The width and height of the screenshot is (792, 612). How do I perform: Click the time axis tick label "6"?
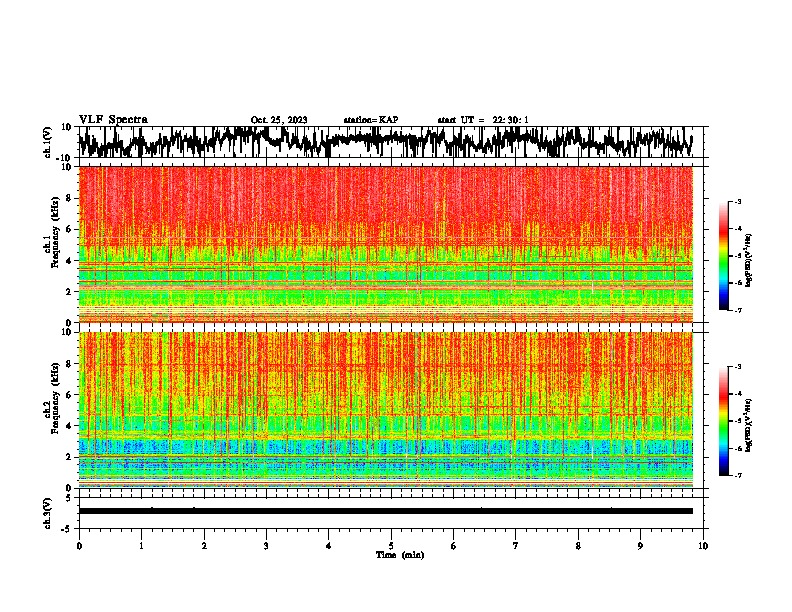[x=454, y=546]
